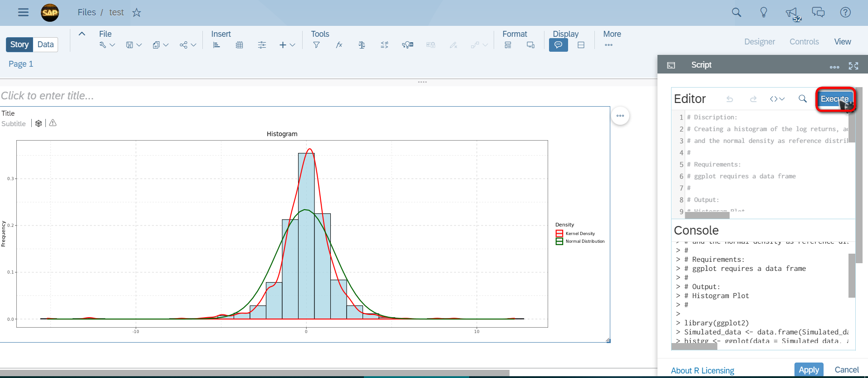Expand the Script panel to full screen
868x378 pixels.
(853, 66)
